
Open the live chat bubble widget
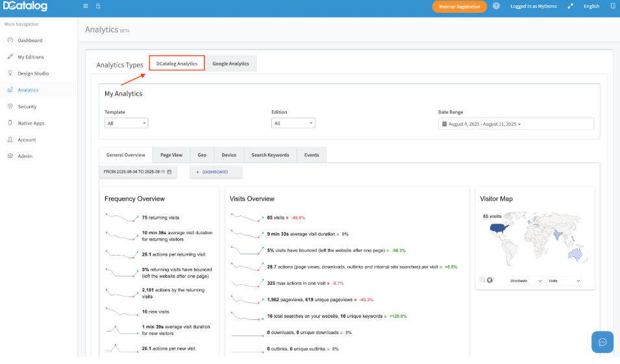coord(602,342)
